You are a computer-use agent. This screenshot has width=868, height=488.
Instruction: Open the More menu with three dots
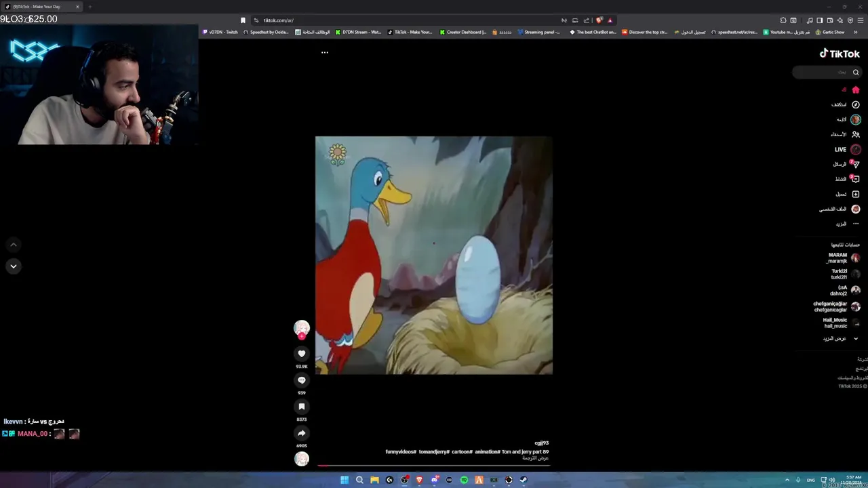point(856,224)
